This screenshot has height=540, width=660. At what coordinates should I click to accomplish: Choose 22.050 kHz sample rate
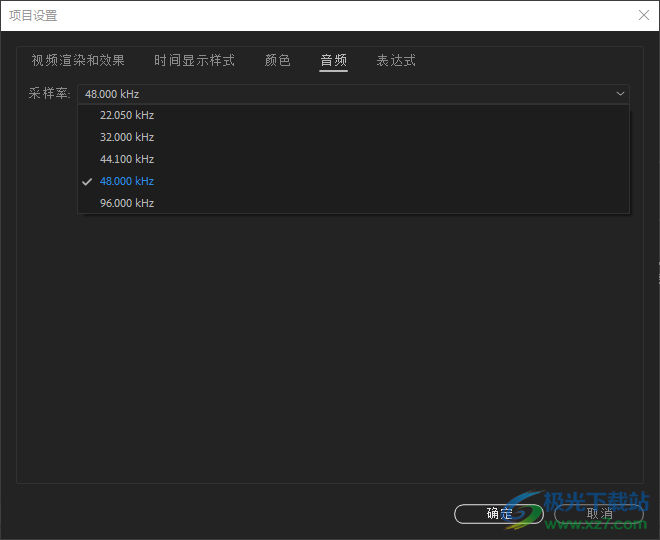pos(353,115)
